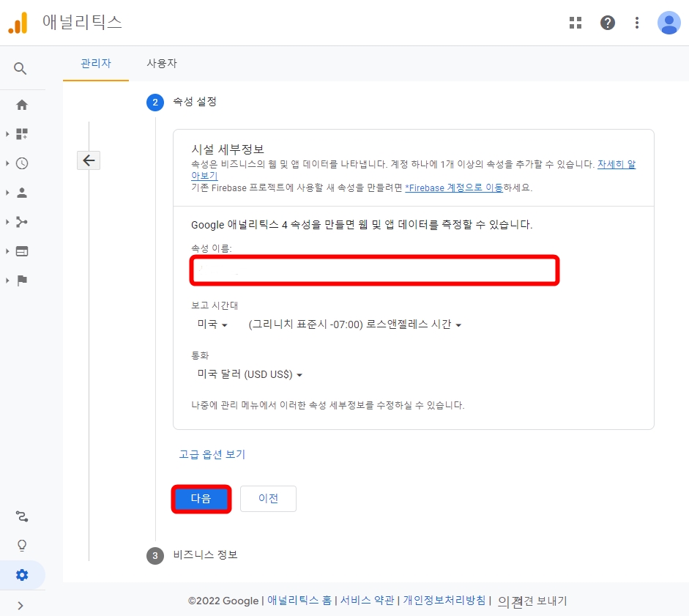The width and height of the screenshot is (689, 616).
Task: Open the help question mark icon
Action: click(608, 23)
